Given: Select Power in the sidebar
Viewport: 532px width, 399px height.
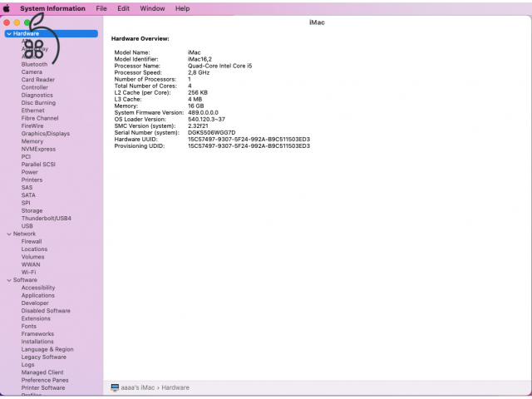Looking at the screenshot, I should (30, 172).
